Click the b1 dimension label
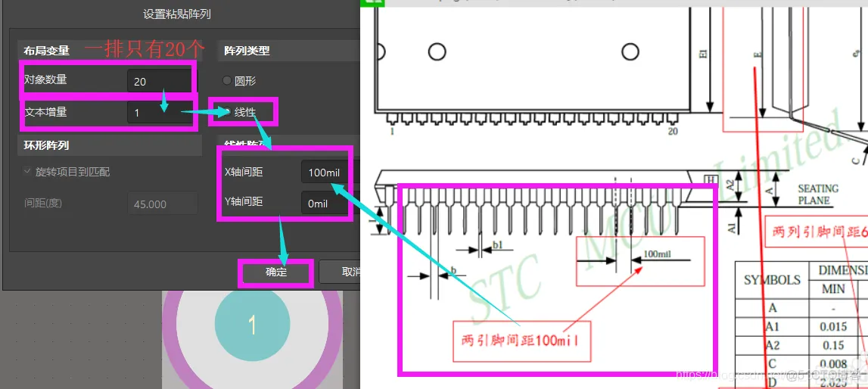 pos(496,244)
